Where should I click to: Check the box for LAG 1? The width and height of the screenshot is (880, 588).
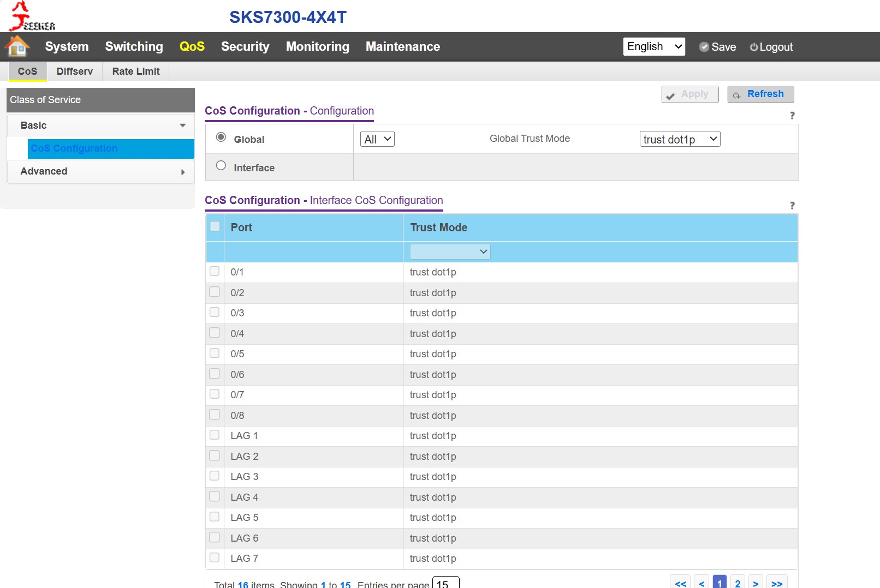point(215,435)
